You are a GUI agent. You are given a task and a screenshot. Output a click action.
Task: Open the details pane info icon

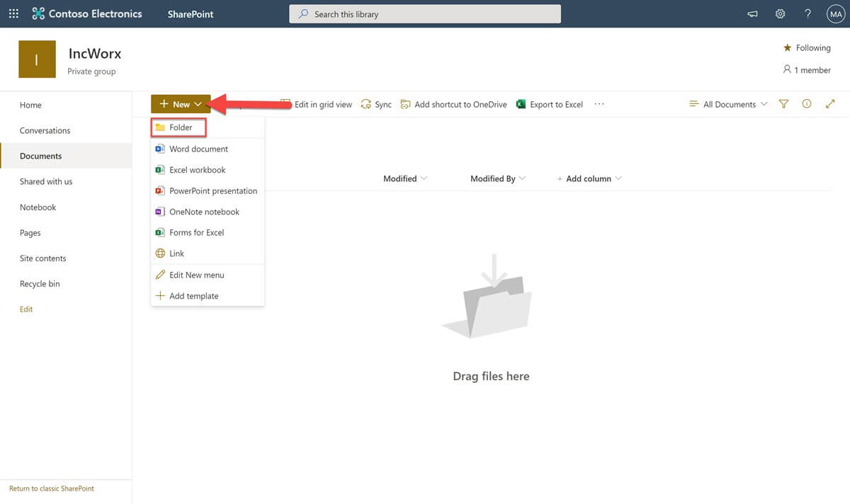(807, 104)
